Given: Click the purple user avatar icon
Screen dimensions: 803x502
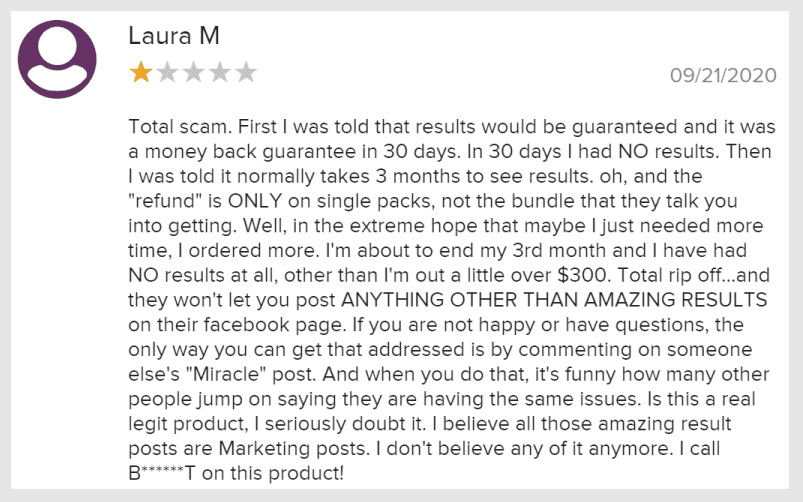Looking at the screenshot, I should [x=57, y=59].
